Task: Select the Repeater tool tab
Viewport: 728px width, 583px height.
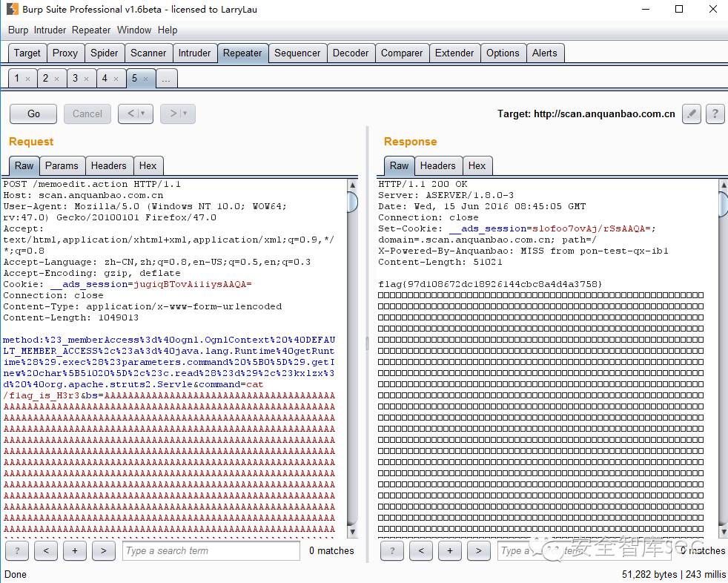Action: point(242,53)
